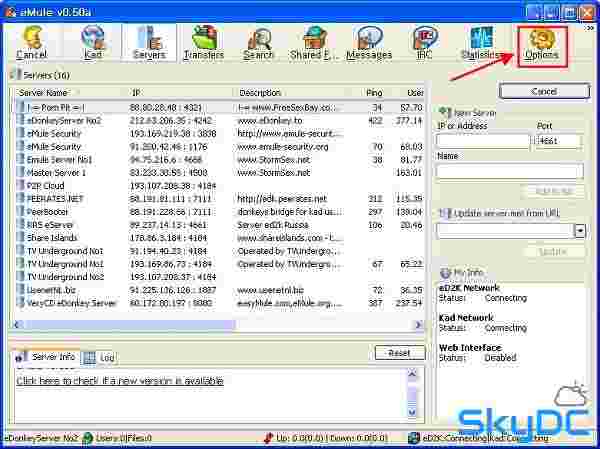Open the Shared Files toolbar icon

click(x=314, y=42)
